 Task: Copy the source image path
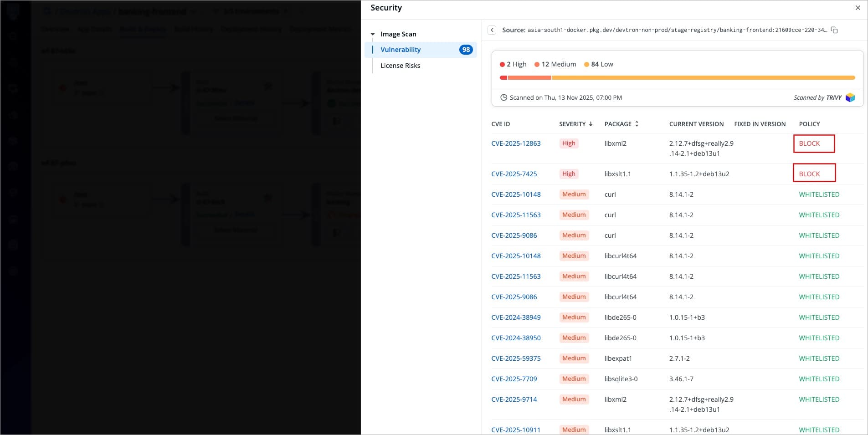click(x=834, y=30)
